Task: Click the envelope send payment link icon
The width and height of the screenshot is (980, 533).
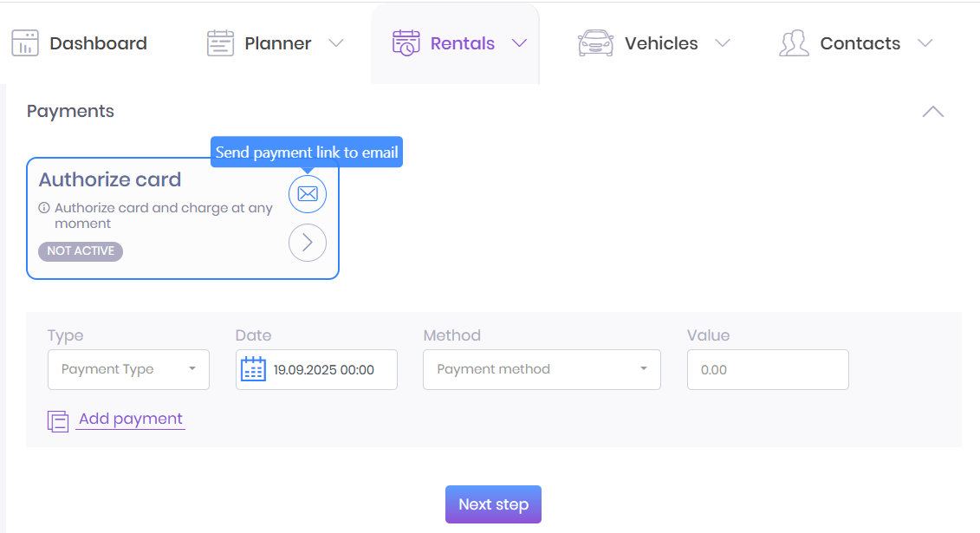Action: (x=308, y=194)
